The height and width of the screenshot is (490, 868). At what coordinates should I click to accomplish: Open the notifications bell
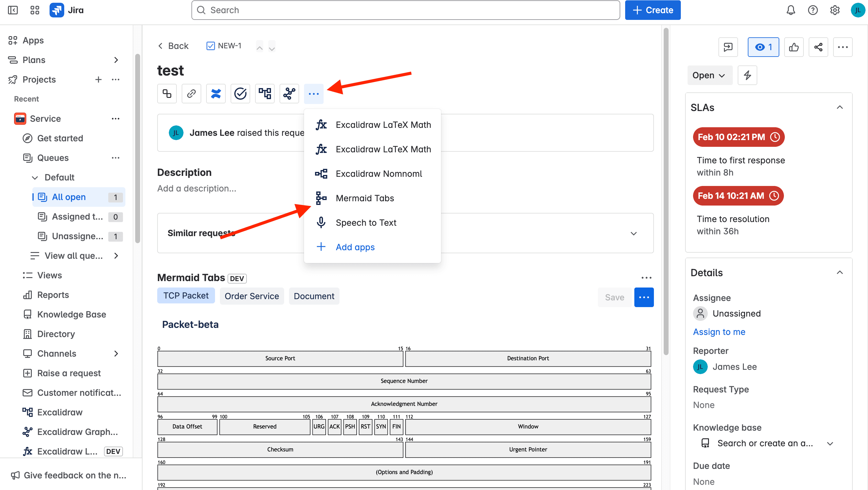[x=791, y=10]
